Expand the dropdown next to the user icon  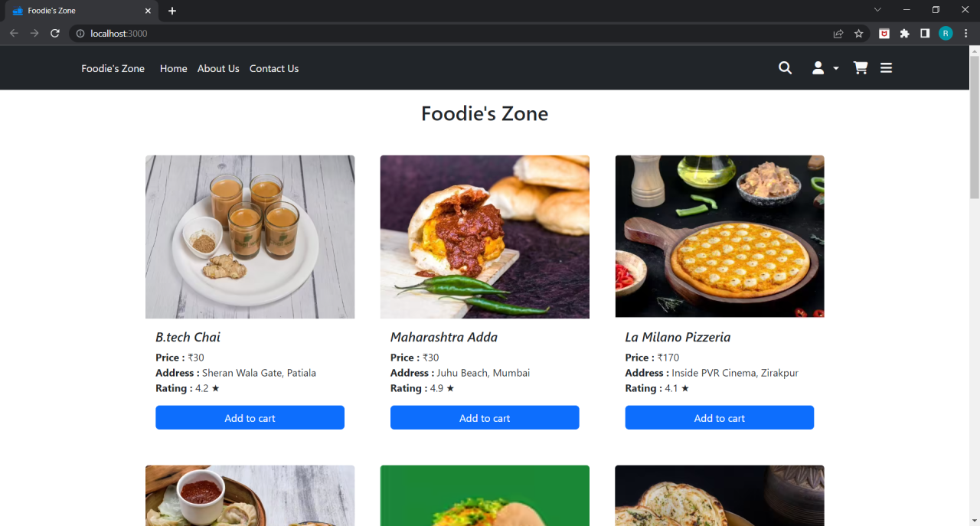(x=835, y=67)
